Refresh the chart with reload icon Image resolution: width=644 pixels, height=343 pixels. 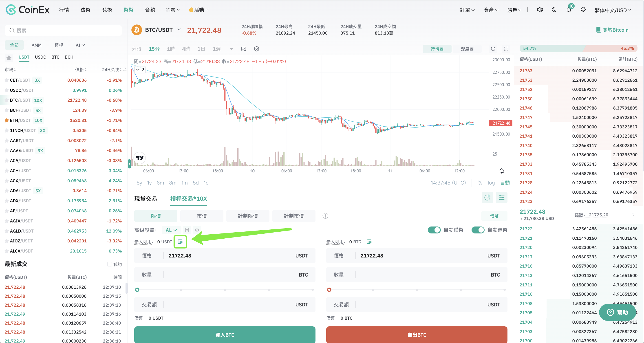493,49
